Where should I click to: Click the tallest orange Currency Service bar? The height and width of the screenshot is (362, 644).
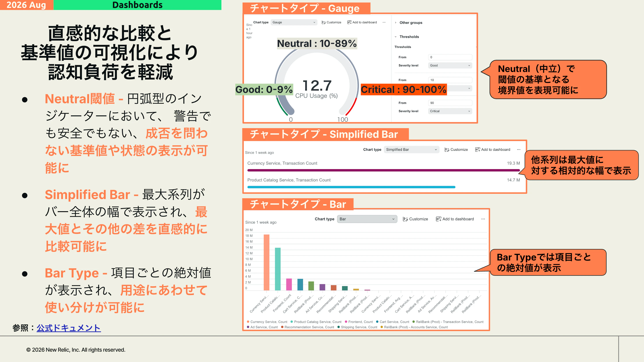(x=267, y=262)
